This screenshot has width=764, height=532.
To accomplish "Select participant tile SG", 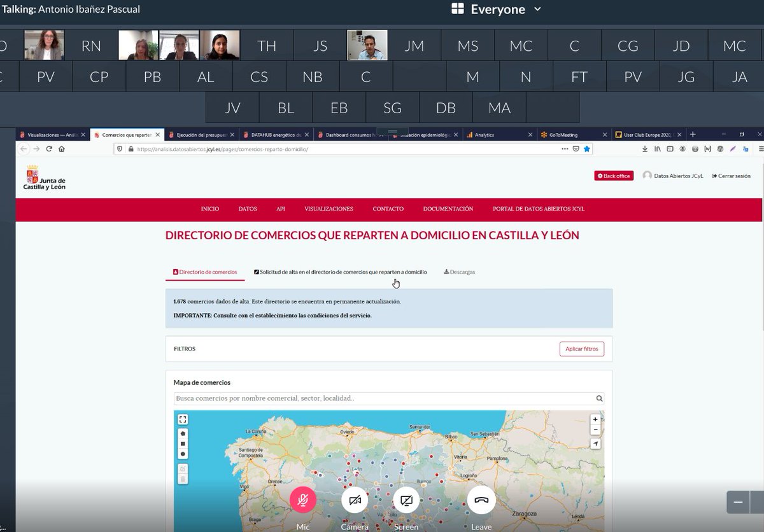I will [392, 108].
